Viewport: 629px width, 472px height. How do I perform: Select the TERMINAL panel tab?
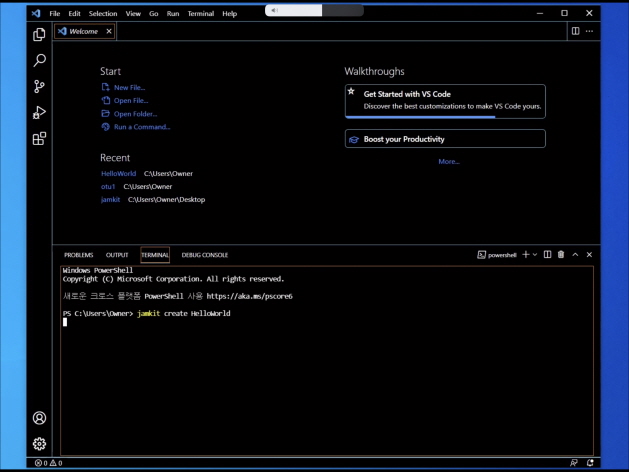coord(155,255)
